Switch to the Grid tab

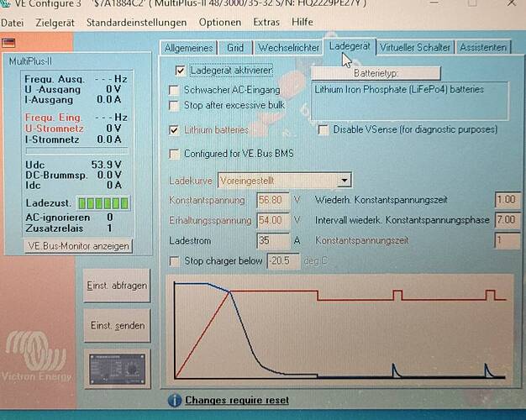[x=235, y=48]
